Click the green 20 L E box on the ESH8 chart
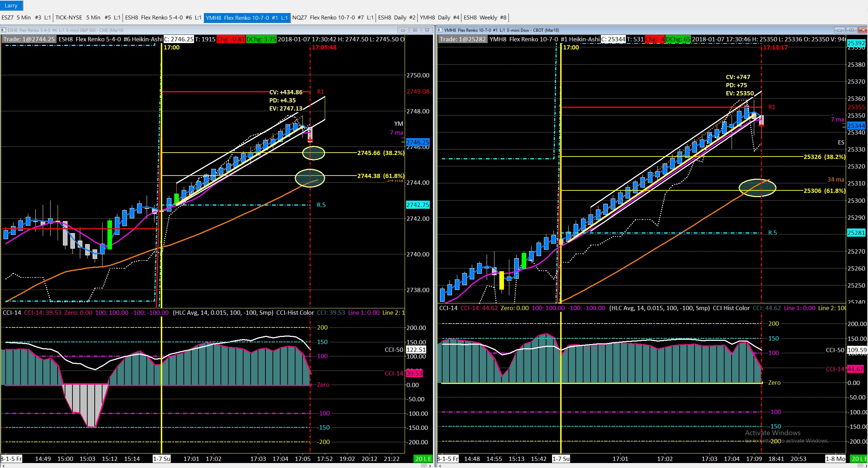This screenshot has height=468, width=868. tap(423, 459)
